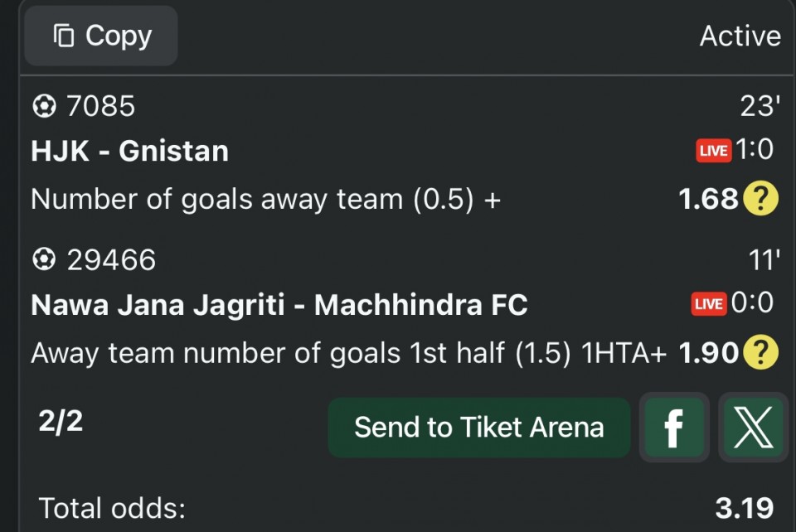Image resolution: width=796 pixels, height=532 pixels.
Task: Open Nawa Jana Jagriti - Machhindra FC match
Action: (x=279, y=305)
